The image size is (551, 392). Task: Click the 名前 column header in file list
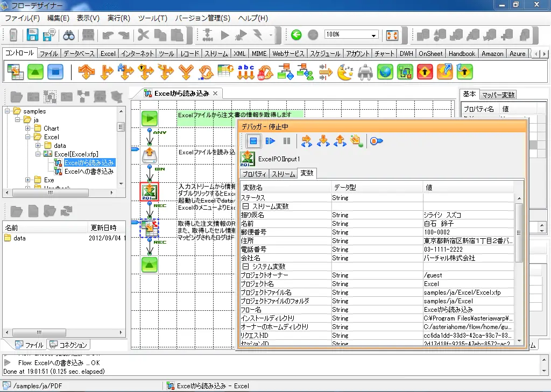pyautogui.click(x=45, y=227)
